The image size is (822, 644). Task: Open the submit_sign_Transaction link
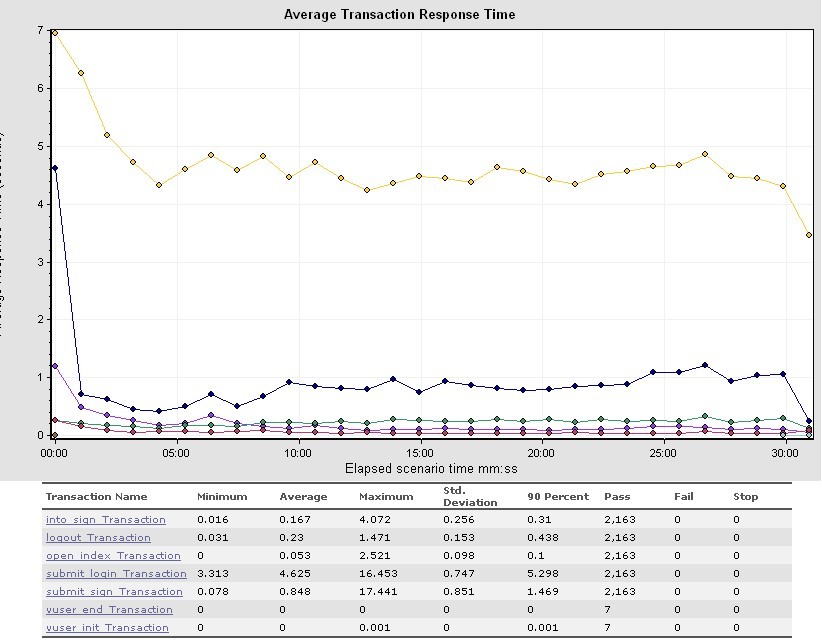pos(114,592)
